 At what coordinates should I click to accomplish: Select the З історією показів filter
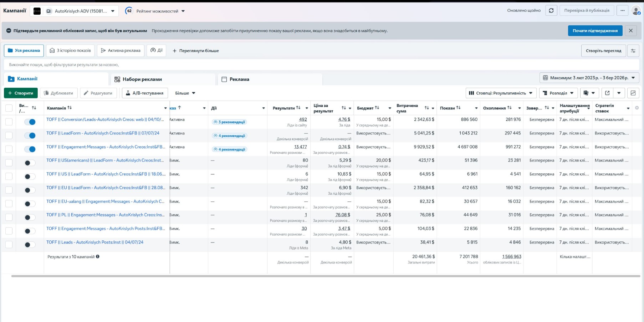pos(70,51)
